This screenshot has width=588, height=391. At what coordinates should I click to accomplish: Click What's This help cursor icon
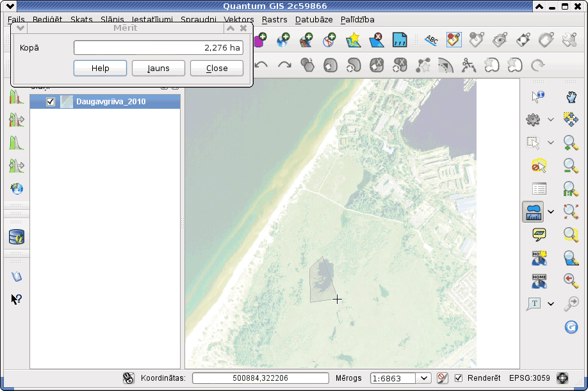tap(17, 299)
